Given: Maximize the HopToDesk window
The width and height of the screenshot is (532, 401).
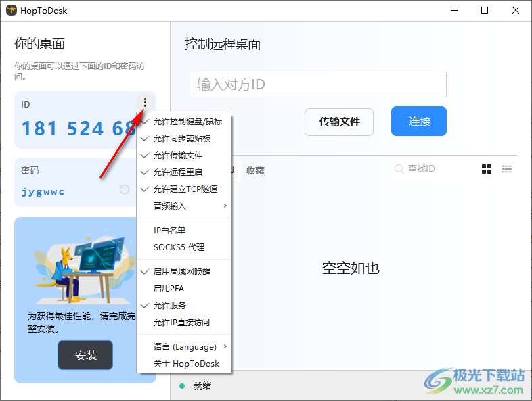Looking at the screenshot, I should (x=485, y=11).
